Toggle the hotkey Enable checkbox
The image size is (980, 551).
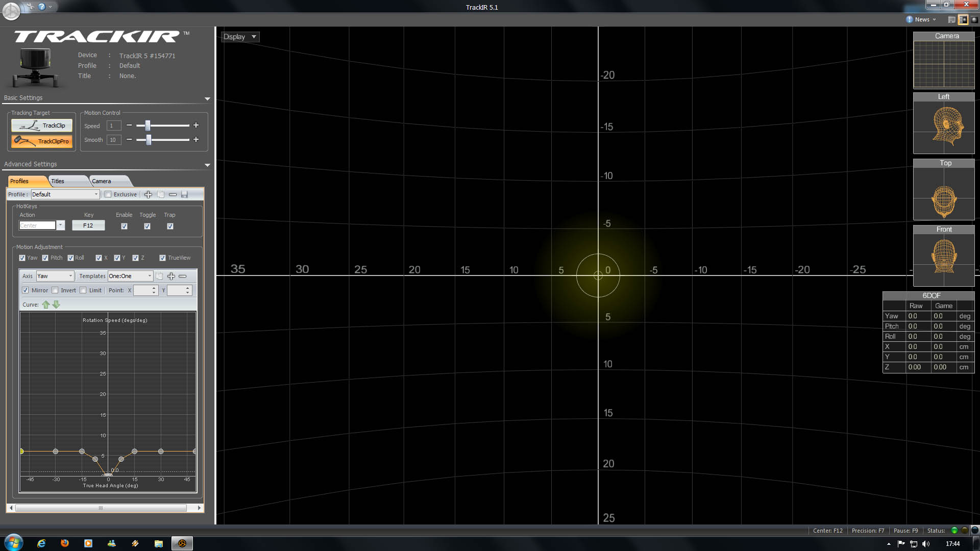(124, 226)
